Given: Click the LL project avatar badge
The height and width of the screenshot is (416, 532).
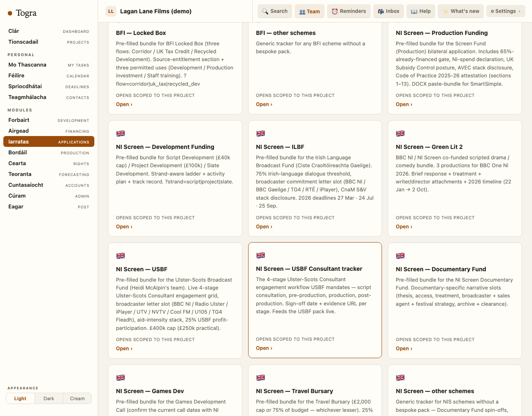Looking at the screenshot, I should 111,11.
